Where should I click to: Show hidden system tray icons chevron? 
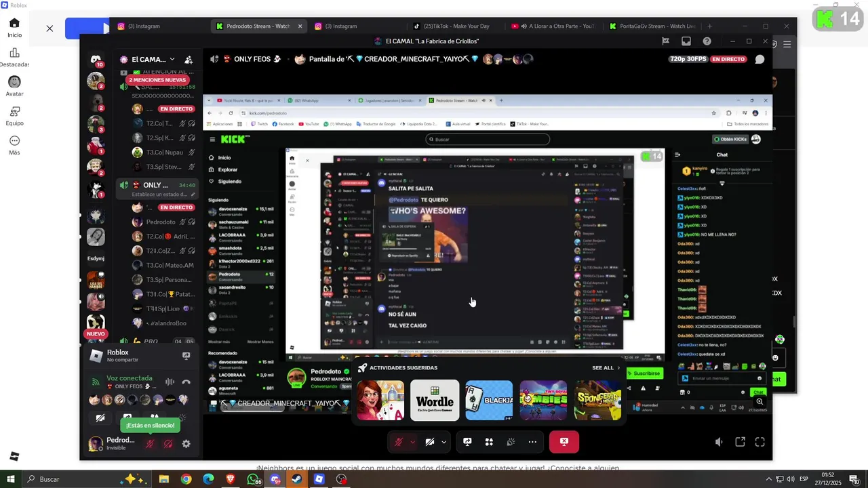pos(770,479)
